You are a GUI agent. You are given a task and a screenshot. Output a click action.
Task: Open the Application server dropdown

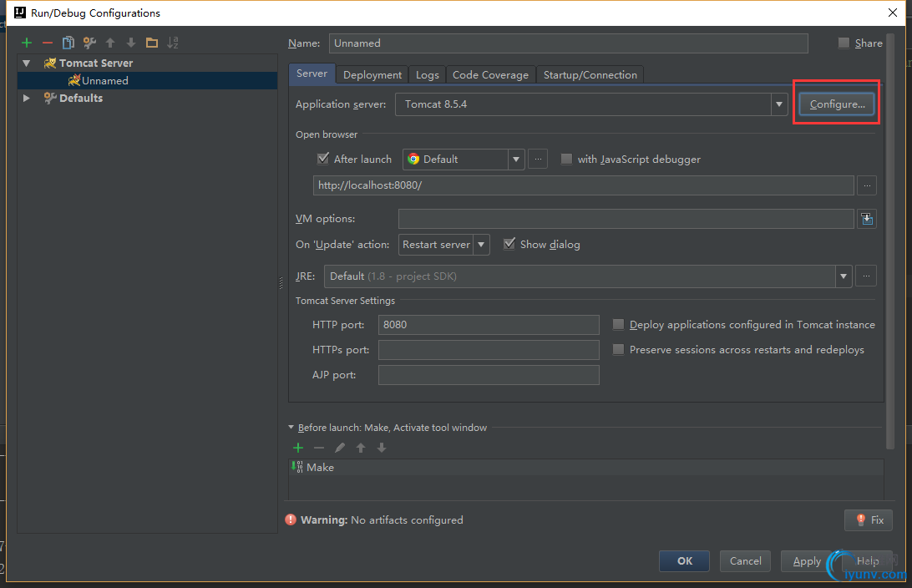(x=779, y=104)
